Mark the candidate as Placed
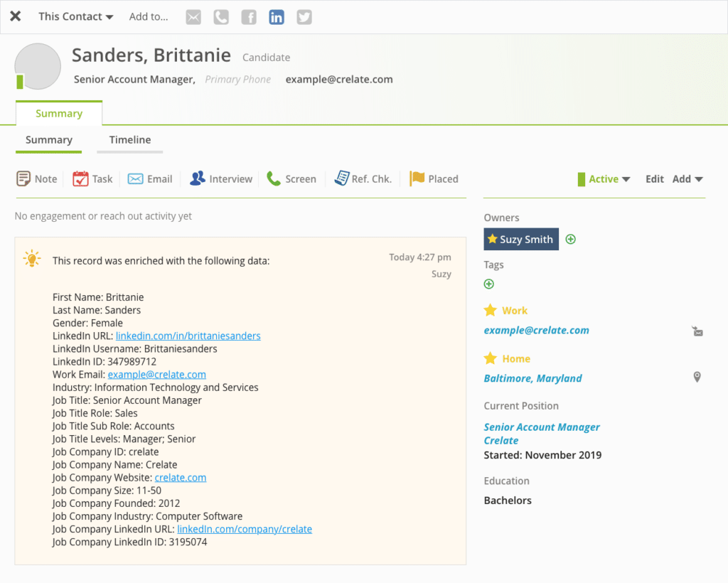Image resolution: width=728 pixels, height=583 pixels. pos(434,178)
